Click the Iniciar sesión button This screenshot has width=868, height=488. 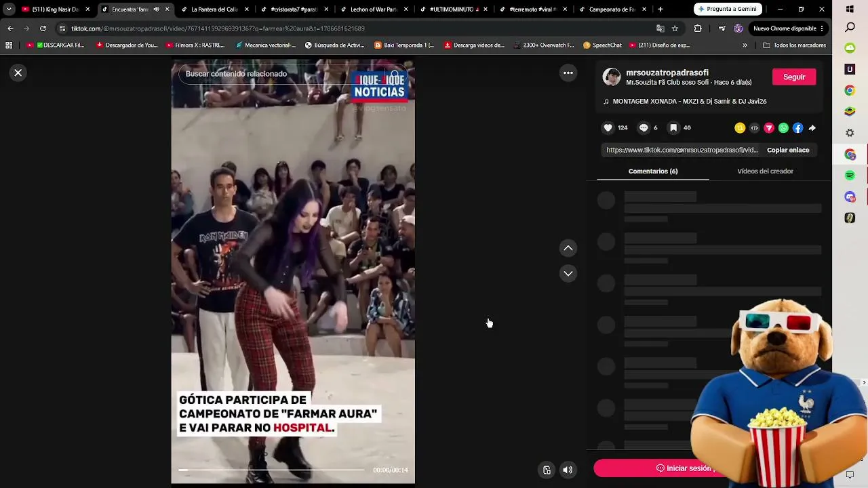tap(684, 468)
